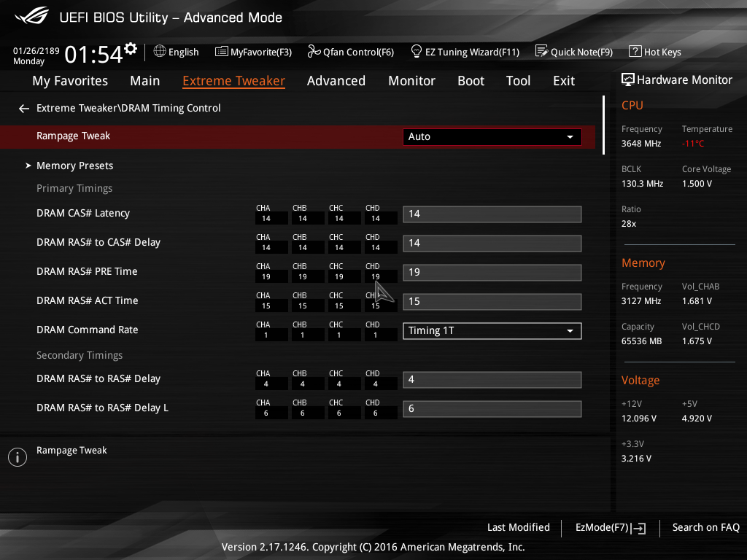Viewport: 747px width, 560px height.
Task: Click Last Modified
Action: click(x=519, y=528)
